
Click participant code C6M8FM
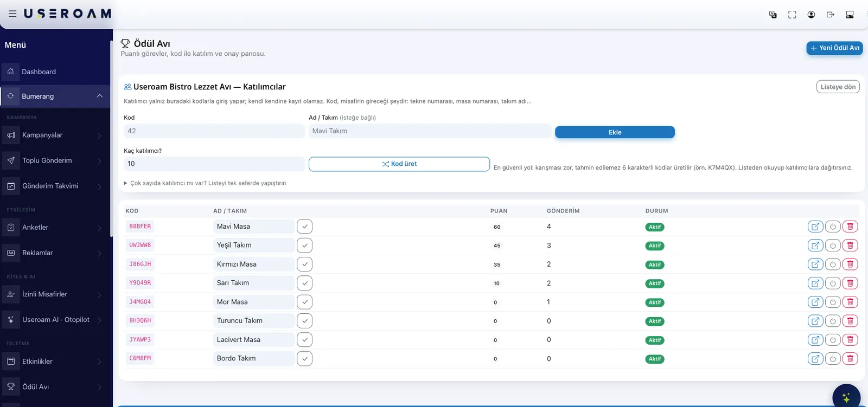pyautogui.click(x=140, y=358)
